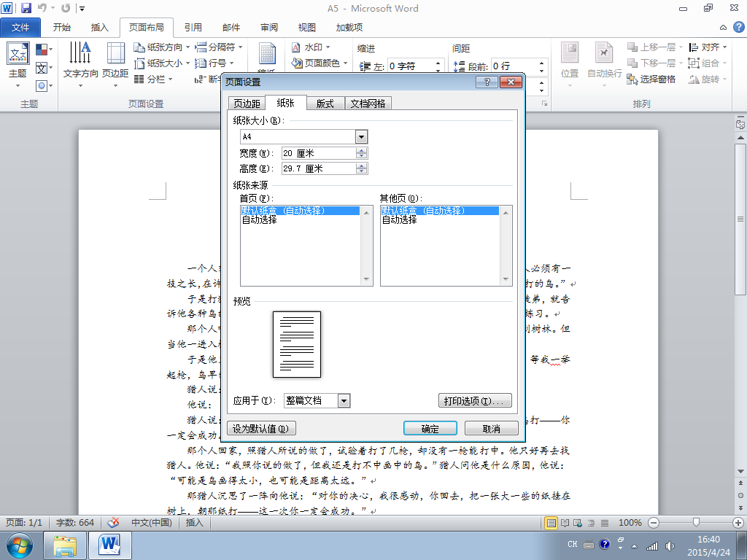Viewport: 747px width, 560px height.
Task: Switch to Layout (版式) dialog tab
Action: (325, 104)
